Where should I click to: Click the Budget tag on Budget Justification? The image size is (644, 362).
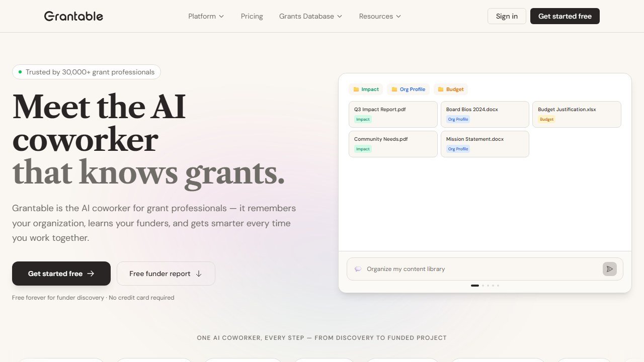(546, 119)
